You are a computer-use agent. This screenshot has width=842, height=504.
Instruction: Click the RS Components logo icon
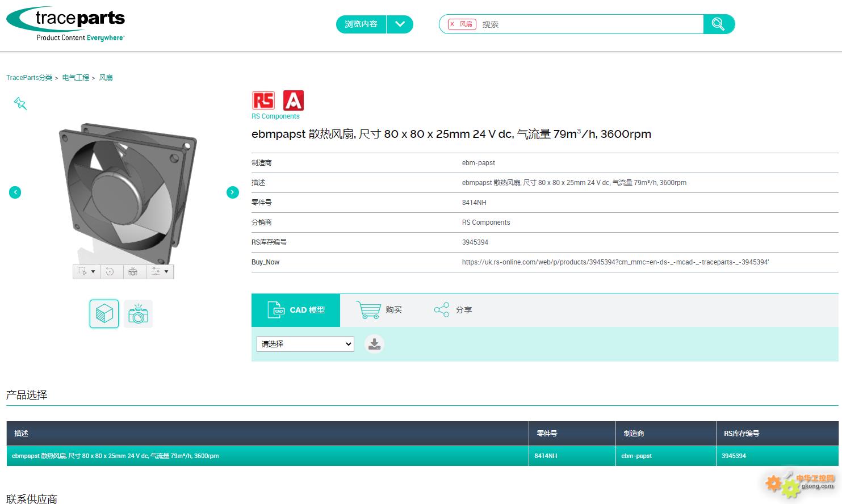coord(263,100)
